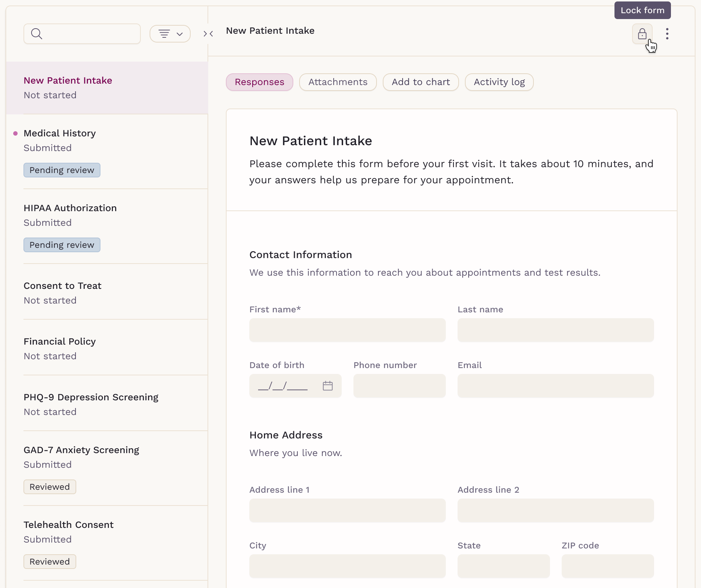Click Reviewed badge under GAD-7 Anxiety Screening
Viewport: 701px width, 588px height.
50,487
